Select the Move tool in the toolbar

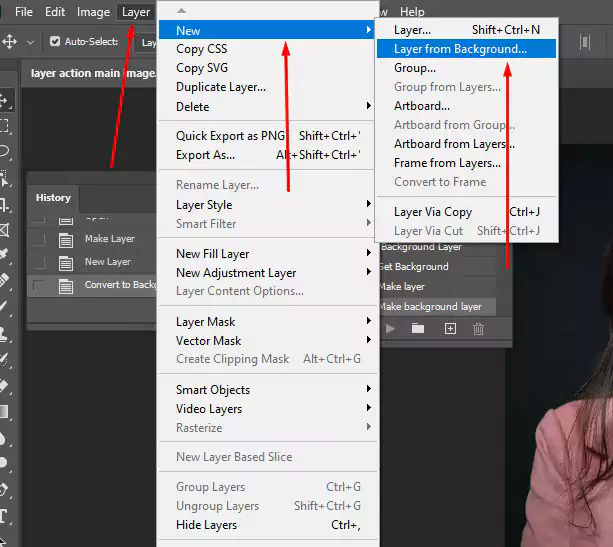pos(4,101)
